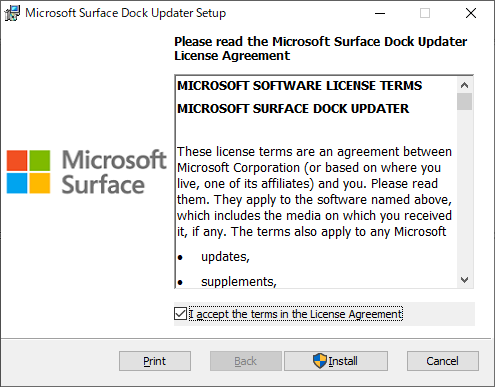This screenshot has height=387, width=495.
Task: Click the paragraph beginning 'These license terms'
Action: (x=314, y=192)
